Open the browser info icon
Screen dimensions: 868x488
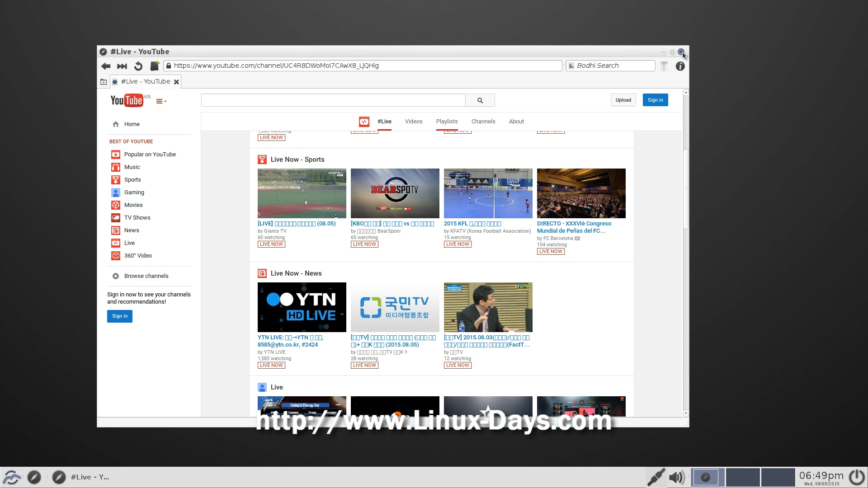(680, 66)
